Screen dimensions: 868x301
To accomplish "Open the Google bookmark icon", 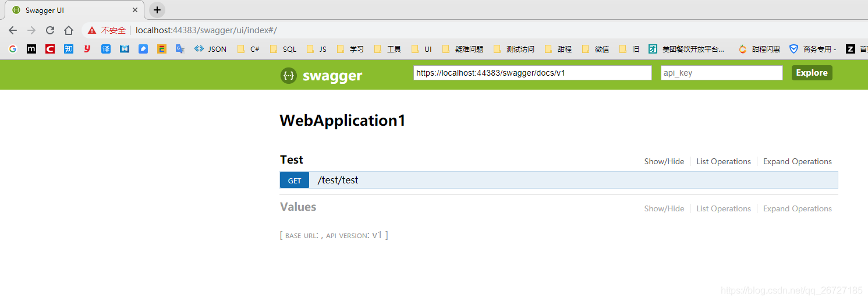I will pos(13,49).
